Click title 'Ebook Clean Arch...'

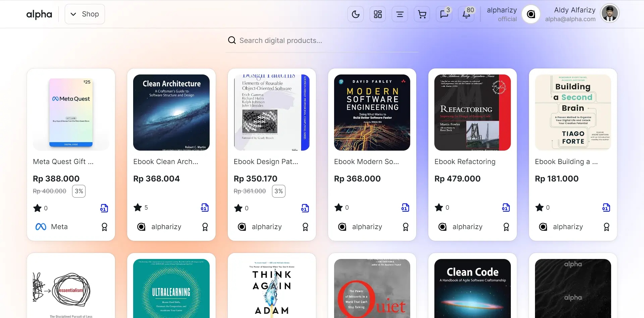166,162
